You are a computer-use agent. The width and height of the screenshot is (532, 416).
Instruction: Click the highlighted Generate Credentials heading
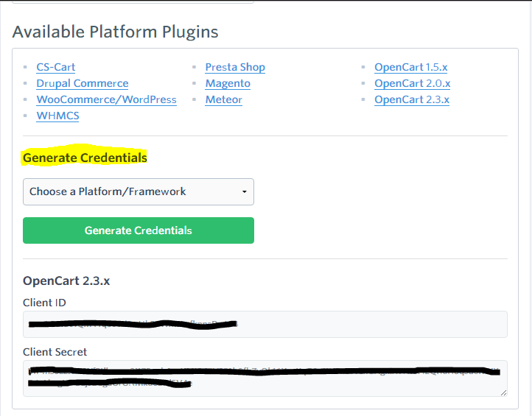point(85,158)
